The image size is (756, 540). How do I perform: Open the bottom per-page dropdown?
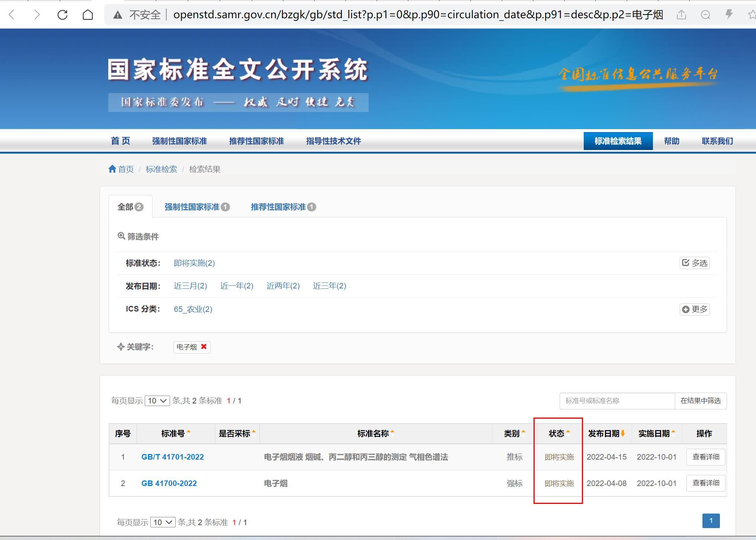(x=163, y=522)
